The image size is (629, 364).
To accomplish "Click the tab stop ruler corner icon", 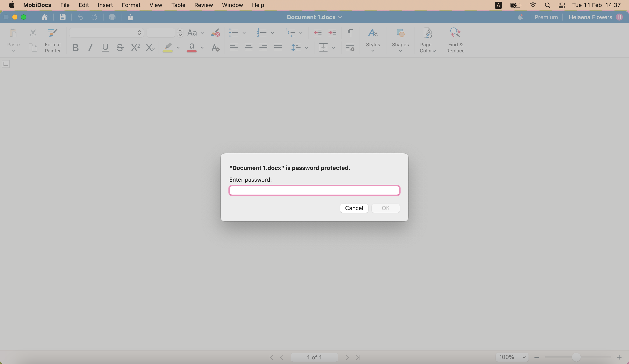I will [x=6, y=64].
